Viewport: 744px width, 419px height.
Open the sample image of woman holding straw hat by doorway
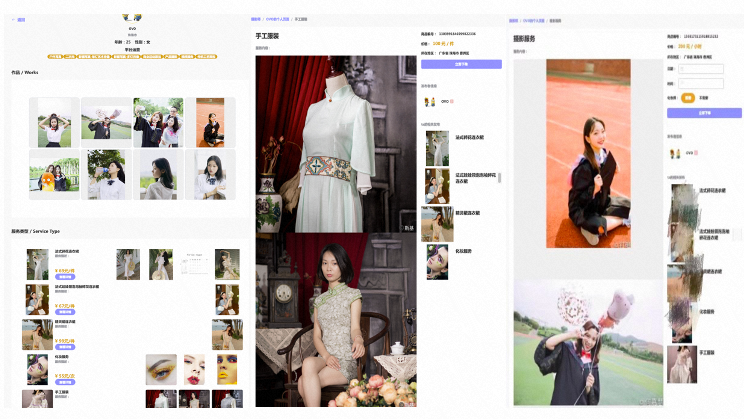(x=128, y=264)
